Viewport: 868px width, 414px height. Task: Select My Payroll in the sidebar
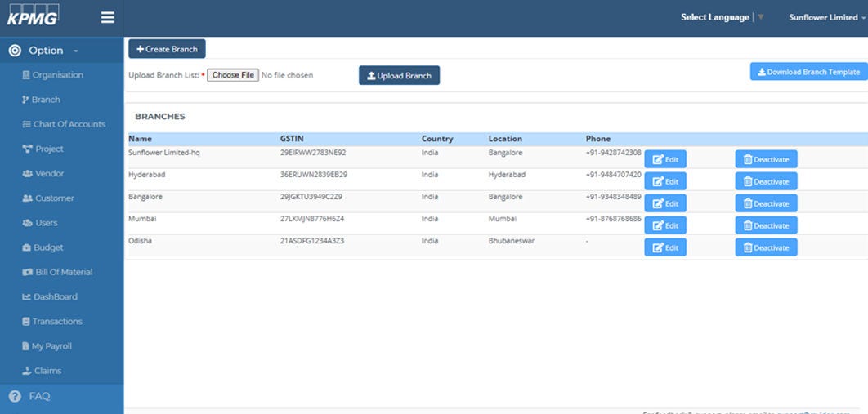pos(51,346)
